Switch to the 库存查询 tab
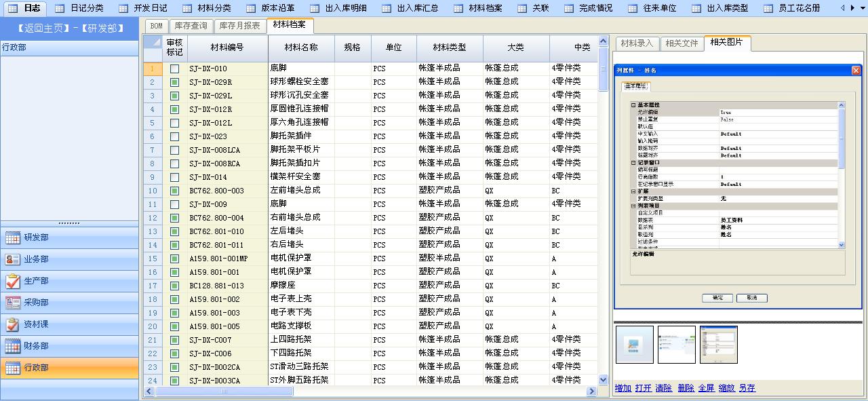This screenshot has width=868, height=401. click(191, 26)
